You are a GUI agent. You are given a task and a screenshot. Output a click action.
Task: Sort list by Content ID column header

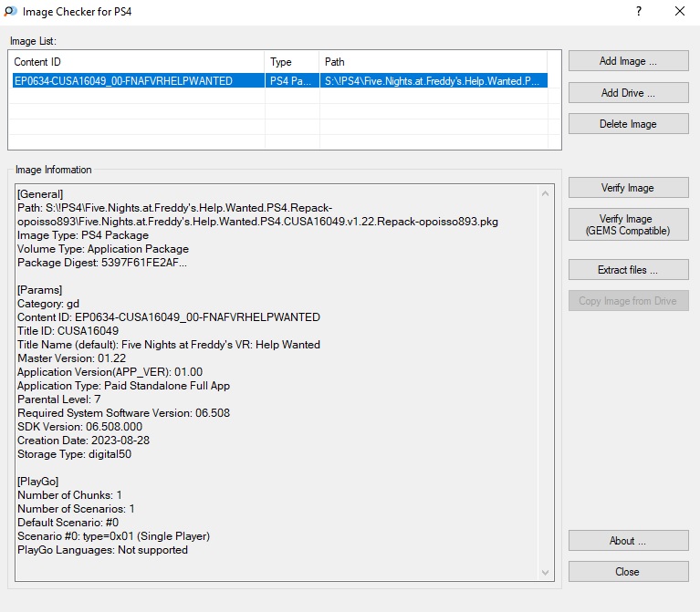[x=137, y=62]
